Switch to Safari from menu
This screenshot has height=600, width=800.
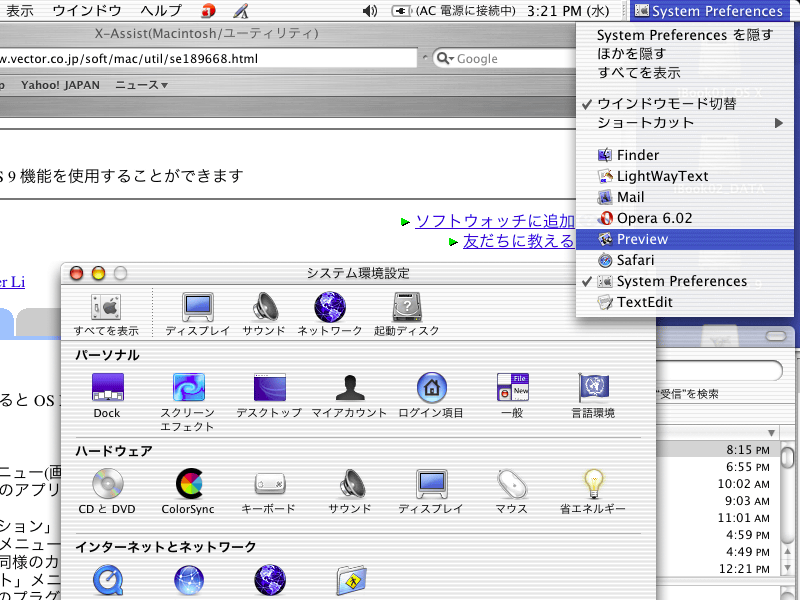[685, 260]
